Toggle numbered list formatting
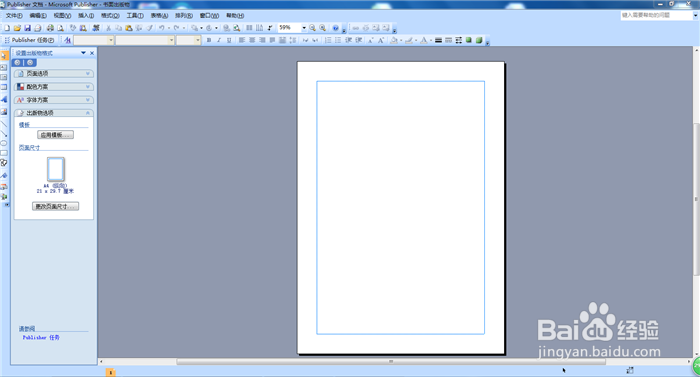The width and height of the screenshot is (700, 377). click(x=328, y=40)
